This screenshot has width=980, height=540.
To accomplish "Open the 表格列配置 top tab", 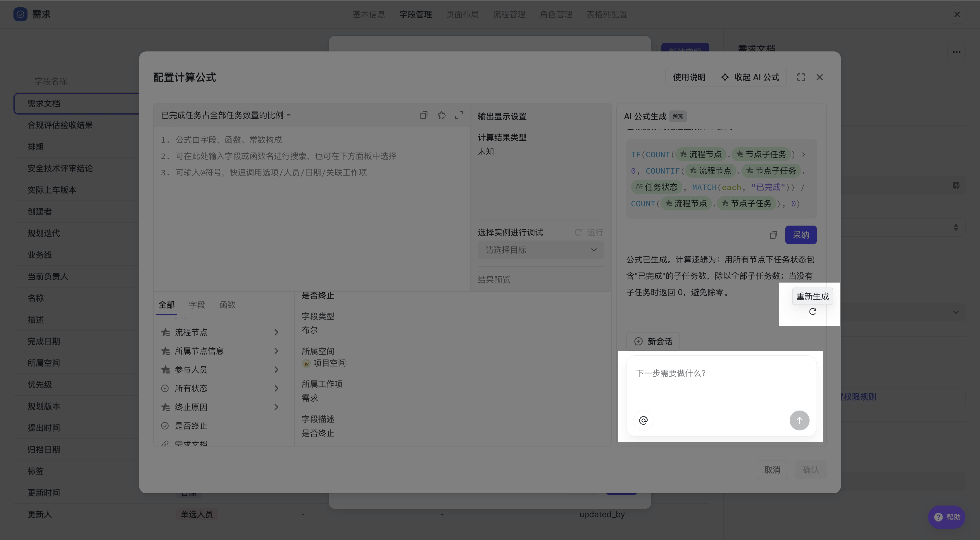I will 606,14.
